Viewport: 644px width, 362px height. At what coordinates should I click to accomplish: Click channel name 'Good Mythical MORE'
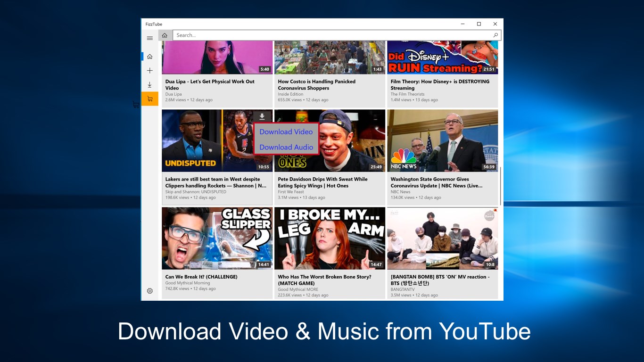298,289
